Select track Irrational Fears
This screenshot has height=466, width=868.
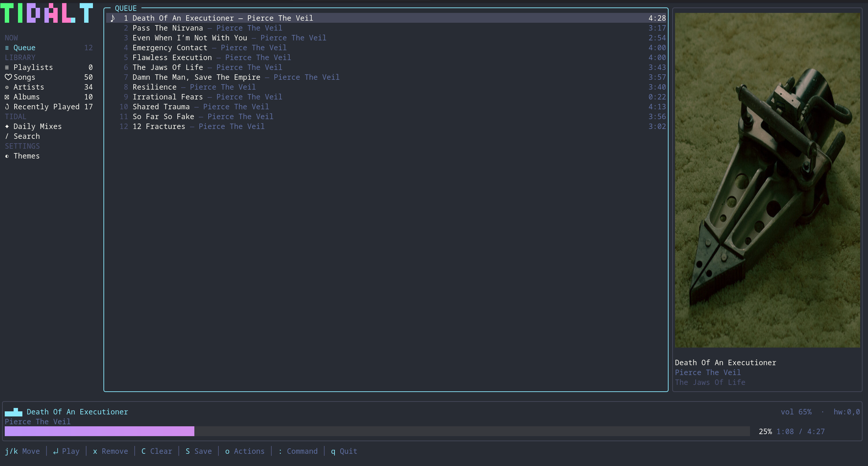coord(386,97)
